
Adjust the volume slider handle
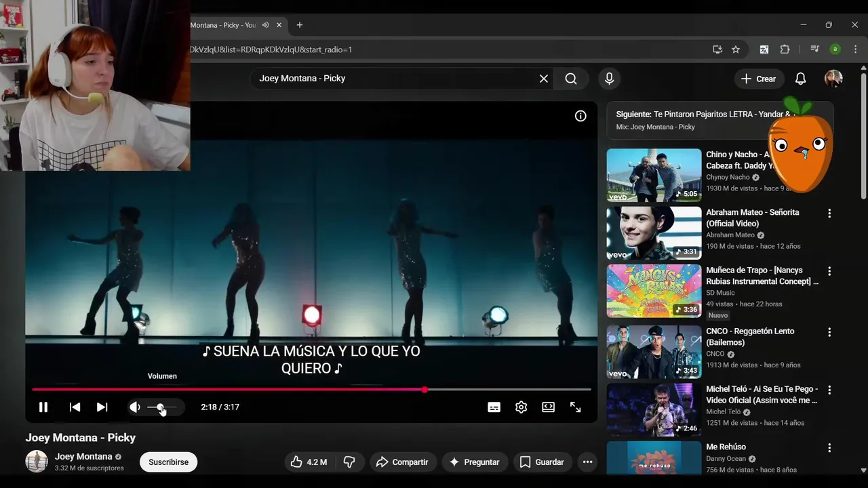[x=161, y=407]
